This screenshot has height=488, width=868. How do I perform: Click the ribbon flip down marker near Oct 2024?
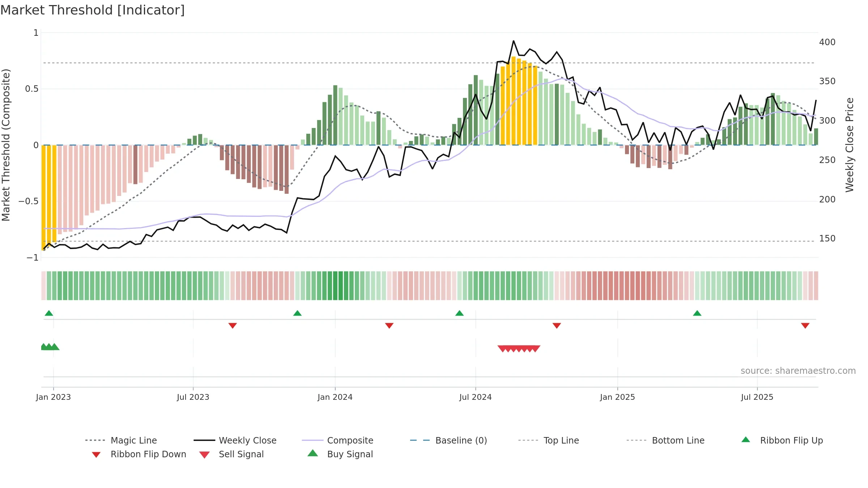pos(557,326)
